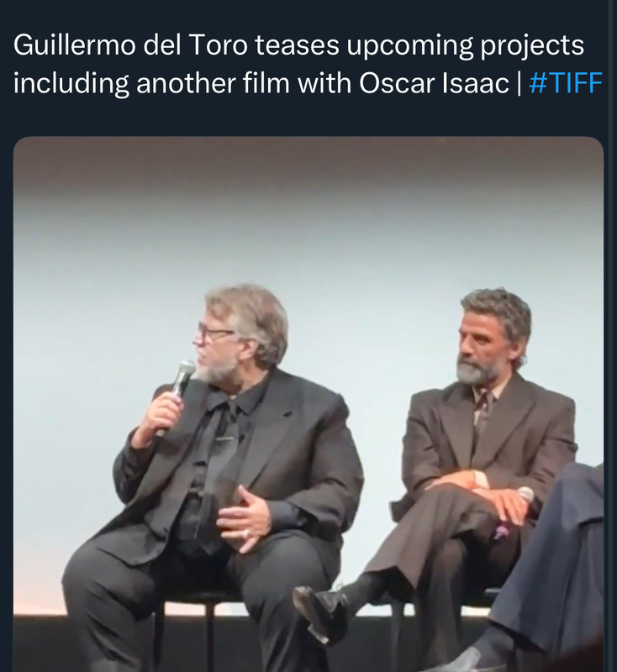This screenshot has width=617, height=672.
Task: Open the #TIFF hashtag link
Action: (x=566, y=82)
